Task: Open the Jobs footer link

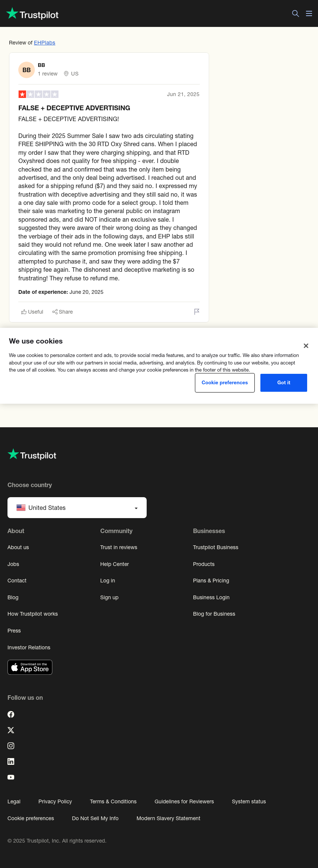Action: [13, 564]
